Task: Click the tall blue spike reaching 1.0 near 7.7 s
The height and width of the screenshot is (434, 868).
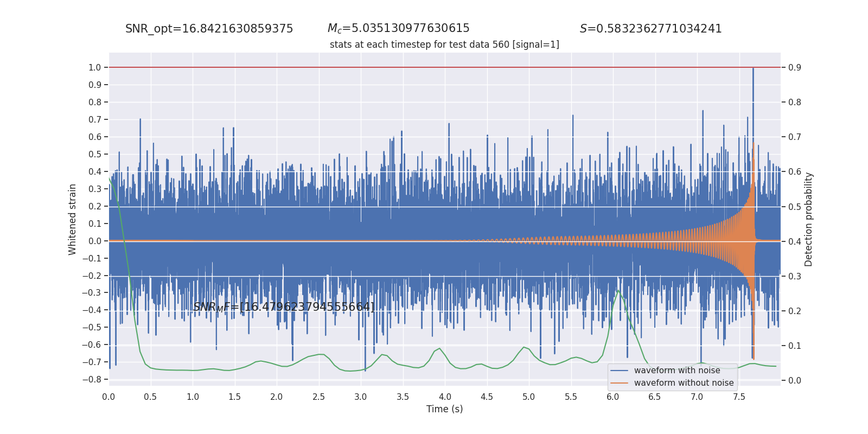Action: click(x=753, y=69)
